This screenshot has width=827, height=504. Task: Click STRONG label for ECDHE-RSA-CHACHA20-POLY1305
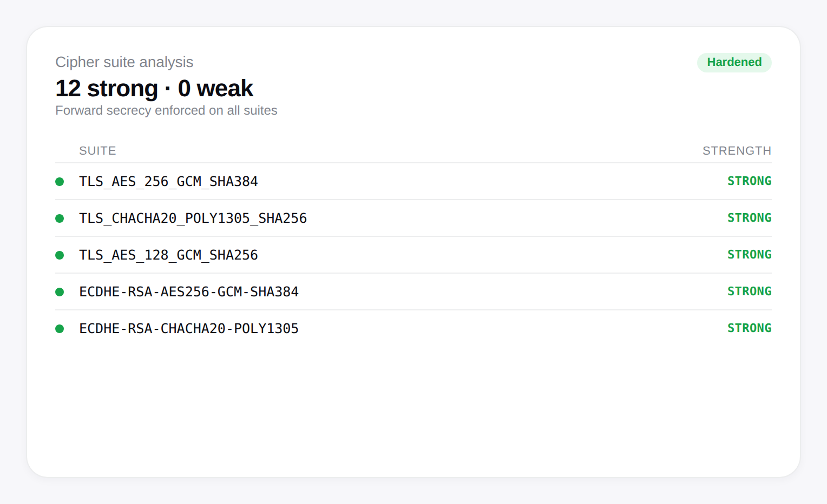(x=749, y=328)
